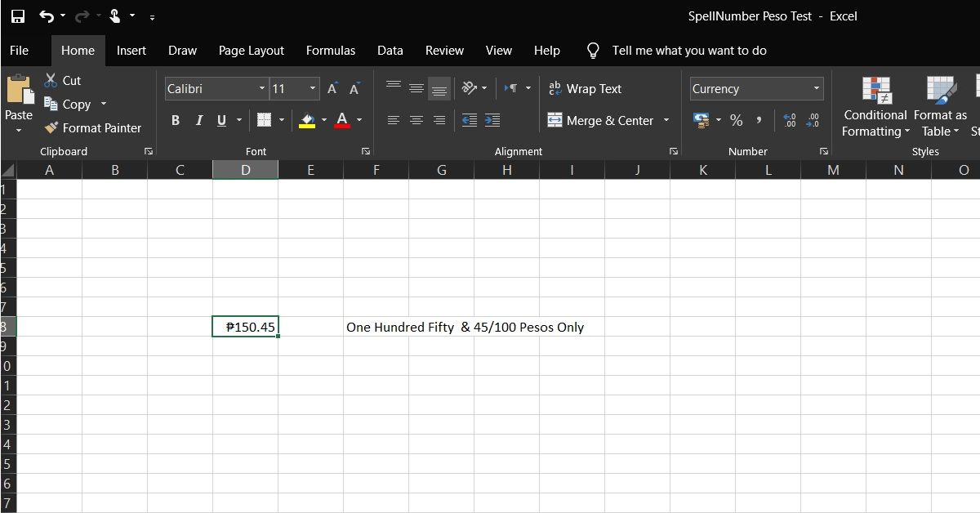Apply Comma Style formatting

point(757,120)
